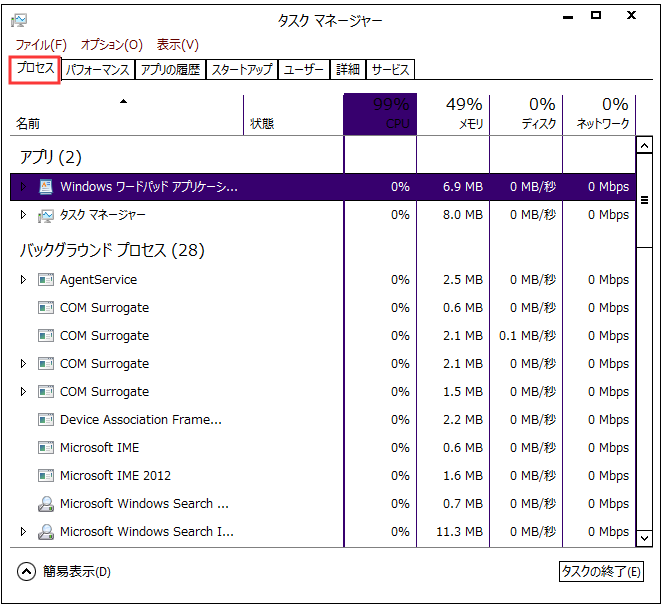Screen dimensions: 663x607
Task: Click the 2.2 MB memory value
Action: (463, 420)
